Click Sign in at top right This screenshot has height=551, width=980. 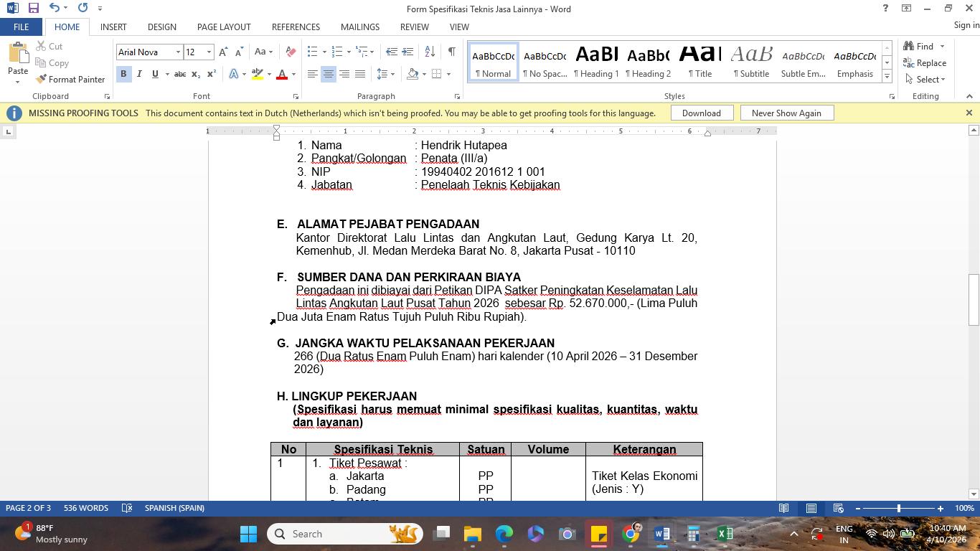tap(966, 25)
